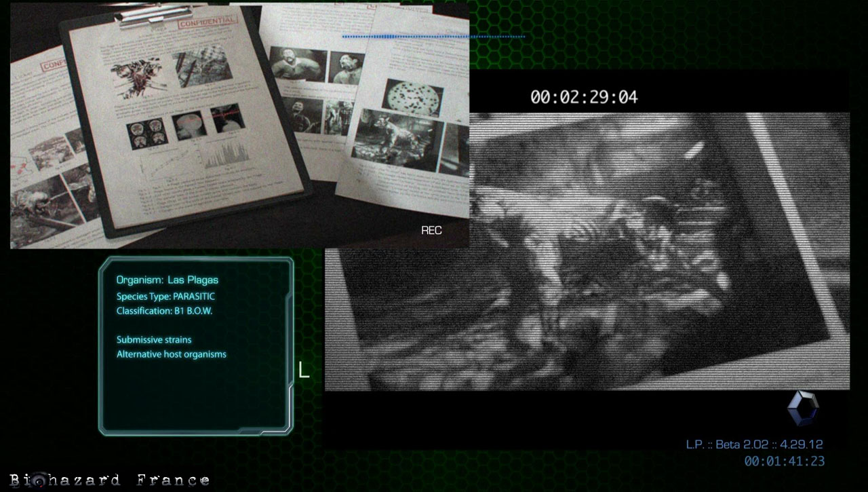Click "Submissive strains" entry
868x492 pixels.
click(154, 339)
